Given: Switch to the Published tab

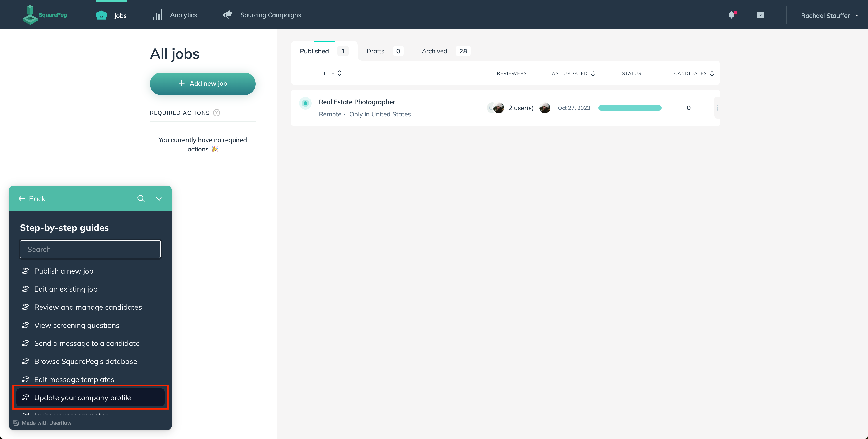Looking at the screenshot, I should coord(324,51).
